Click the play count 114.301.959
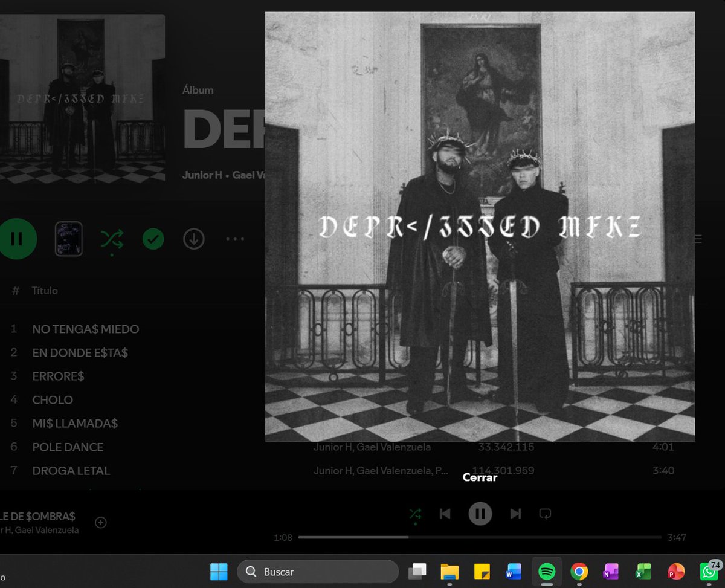 (x=503, y=471)
